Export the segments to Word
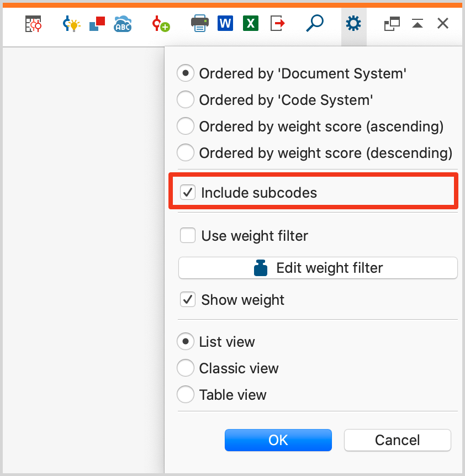The height and width of the screenshot is (476, 465). pos(225,23)
